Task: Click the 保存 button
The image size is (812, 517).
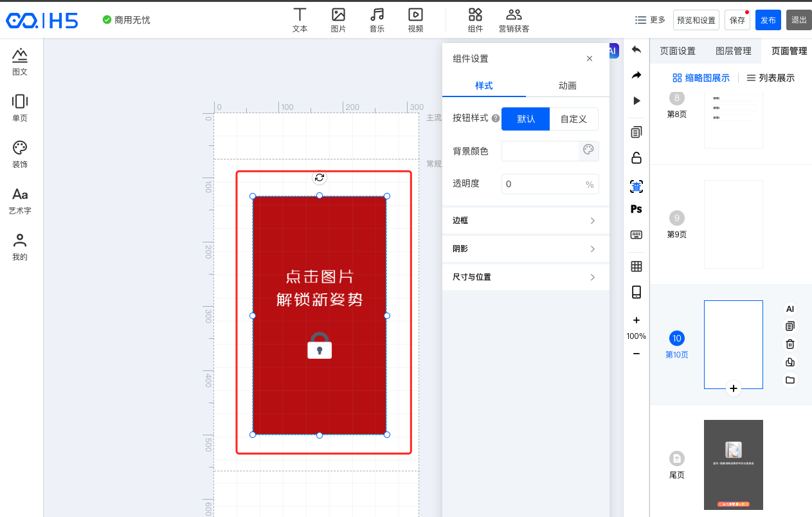Action: tap(737, 20)
